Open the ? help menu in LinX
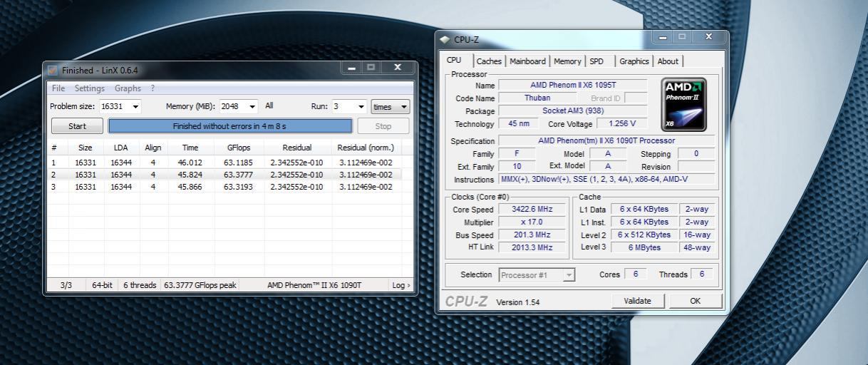The height and width of the screenshot is (365, 868). point(153,88)
